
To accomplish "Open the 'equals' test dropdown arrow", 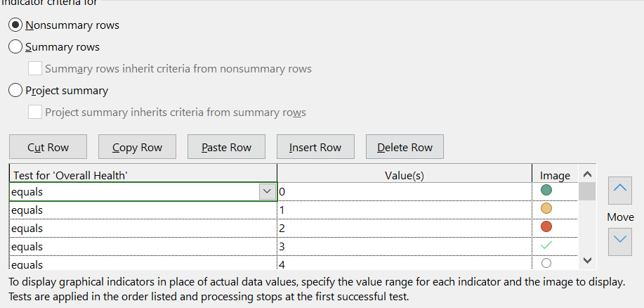I will click(267, 191).
